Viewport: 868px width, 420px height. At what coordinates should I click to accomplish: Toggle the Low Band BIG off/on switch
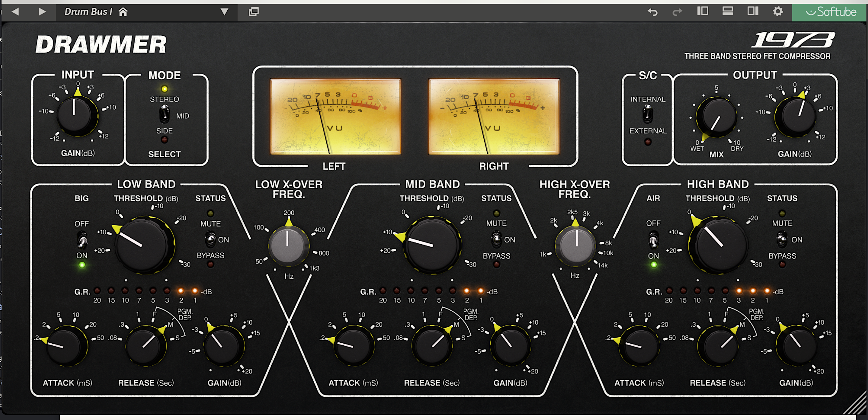pyautogui.click(x=82, y=240)
